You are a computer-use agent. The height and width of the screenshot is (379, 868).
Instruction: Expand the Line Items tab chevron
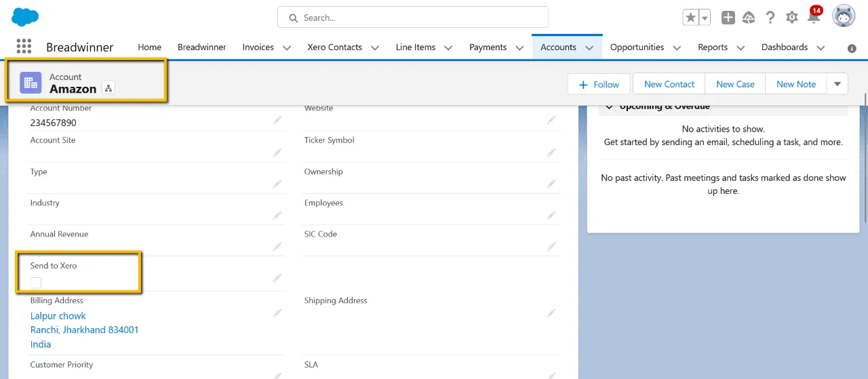(x=448, y=47)
